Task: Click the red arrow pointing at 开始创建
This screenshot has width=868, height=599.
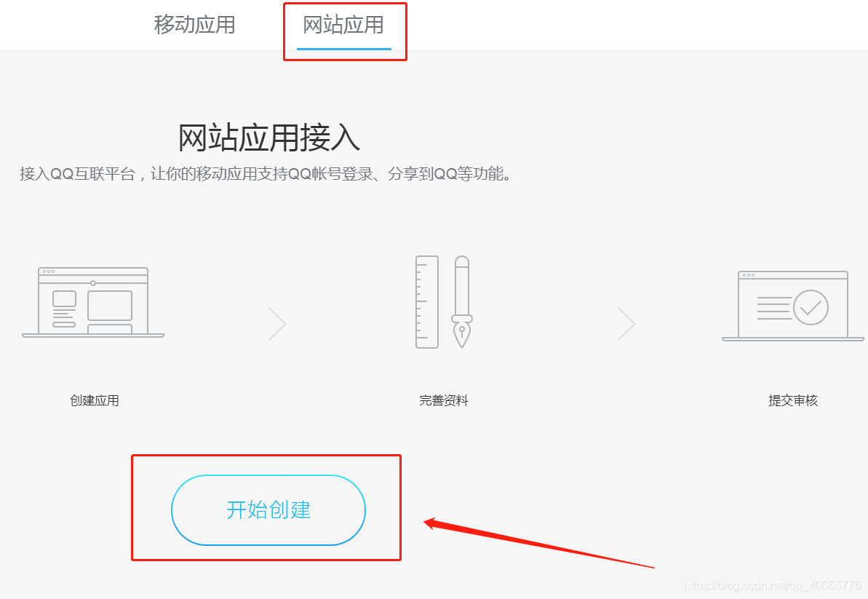Action: tap(538, 543)
